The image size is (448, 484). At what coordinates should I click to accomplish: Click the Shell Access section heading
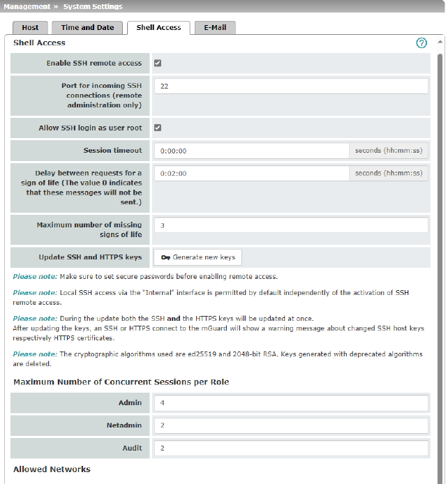(39, 43)
